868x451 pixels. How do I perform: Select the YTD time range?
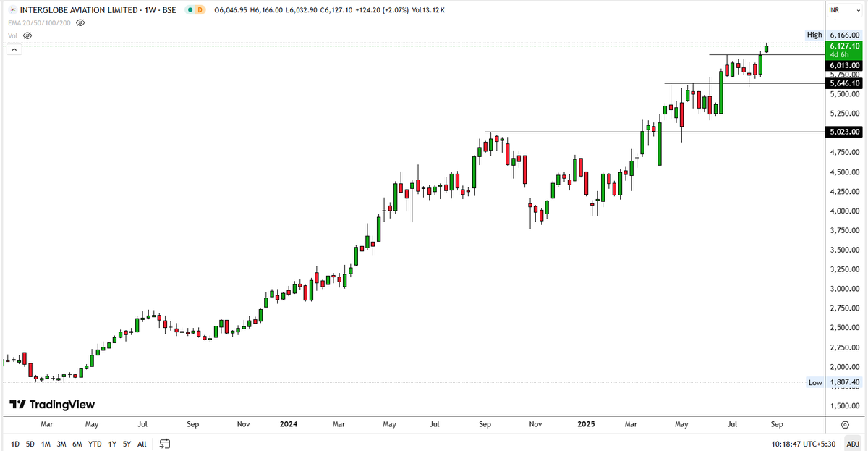tap(95, 443)
